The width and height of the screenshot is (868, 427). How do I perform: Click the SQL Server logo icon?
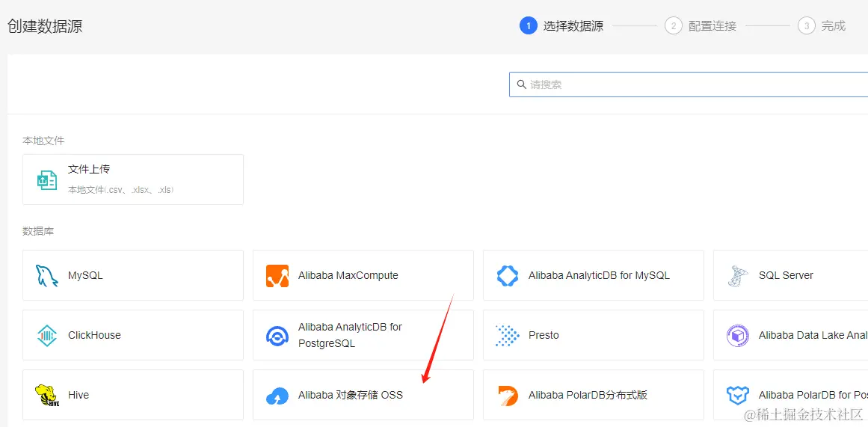(737, 276)
